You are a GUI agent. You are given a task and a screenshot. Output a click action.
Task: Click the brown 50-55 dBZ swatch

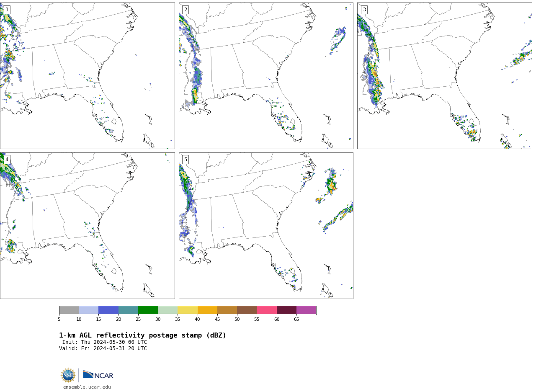tap(247, 310)
